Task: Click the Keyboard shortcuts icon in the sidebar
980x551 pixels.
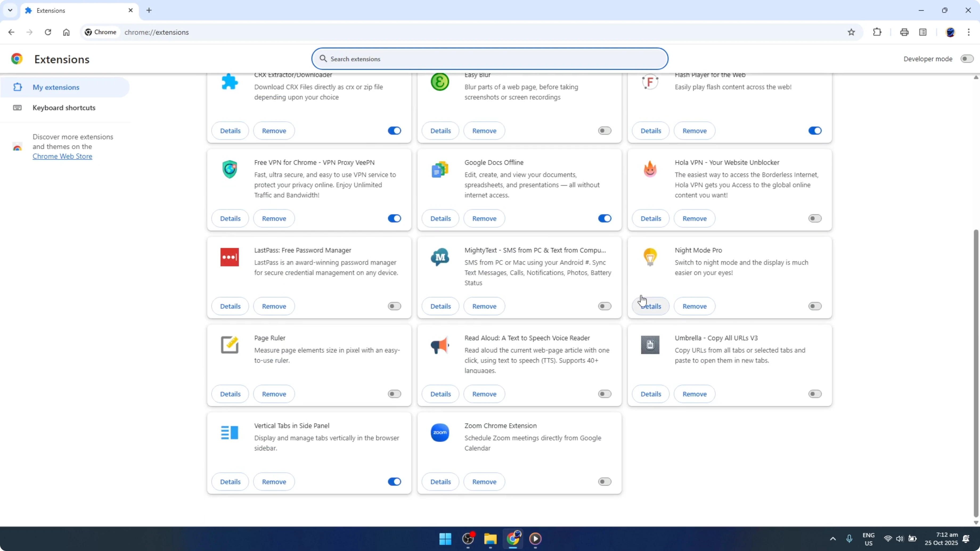Action: [18, 108]
